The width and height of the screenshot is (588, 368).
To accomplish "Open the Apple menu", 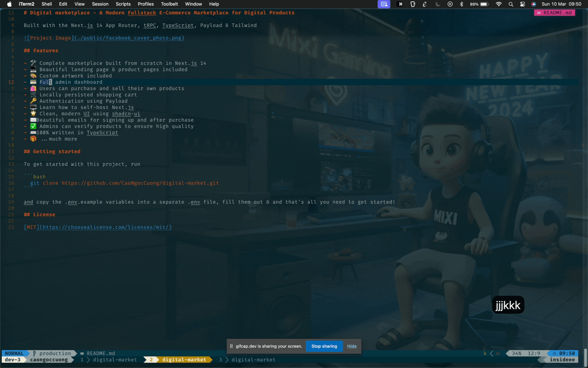I will click(9, 4).
